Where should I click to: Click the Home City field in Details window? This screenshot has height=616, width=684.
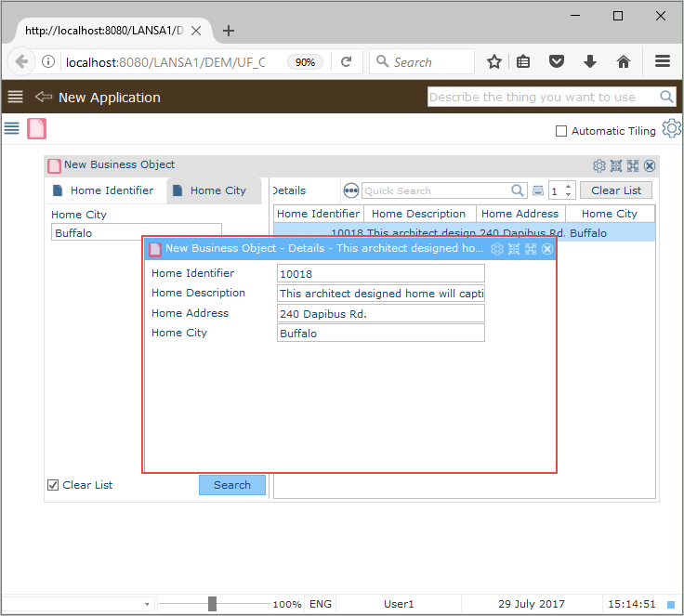coord(380,333)
